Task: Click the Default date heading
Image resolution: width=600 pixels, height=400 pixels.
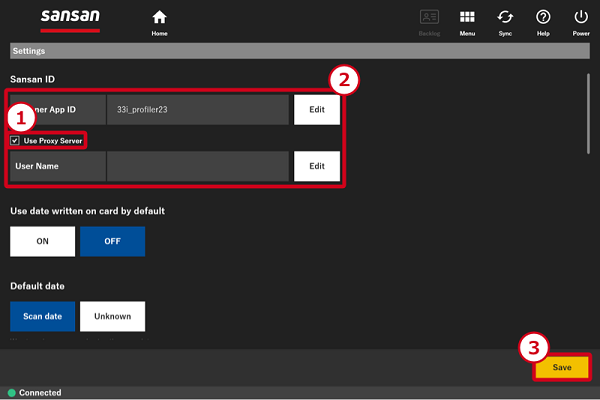Action: pyautogui.click(x=38, y=286)
